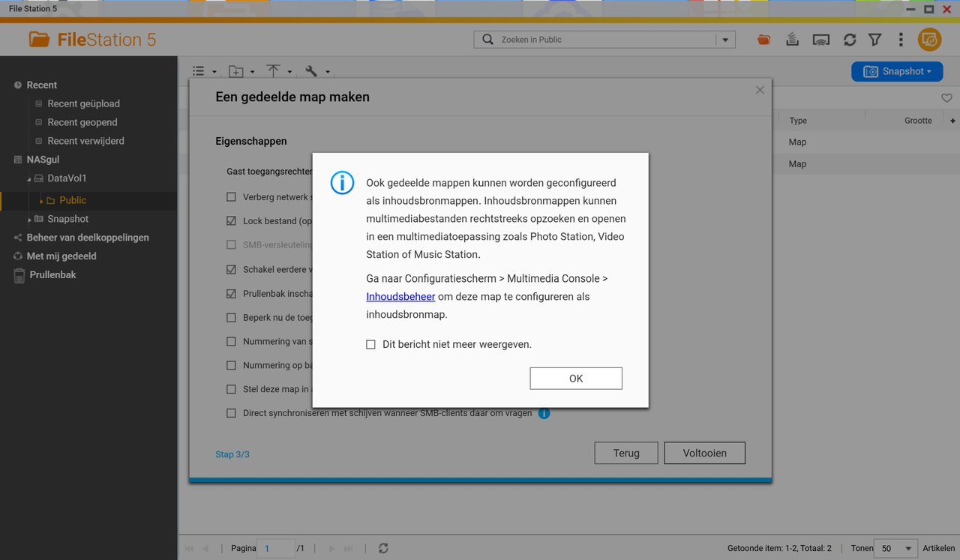Toggle the Prullenbak inschakelen checkbox
This screenshot has height=560, width=960.
[x=231, y=293]
